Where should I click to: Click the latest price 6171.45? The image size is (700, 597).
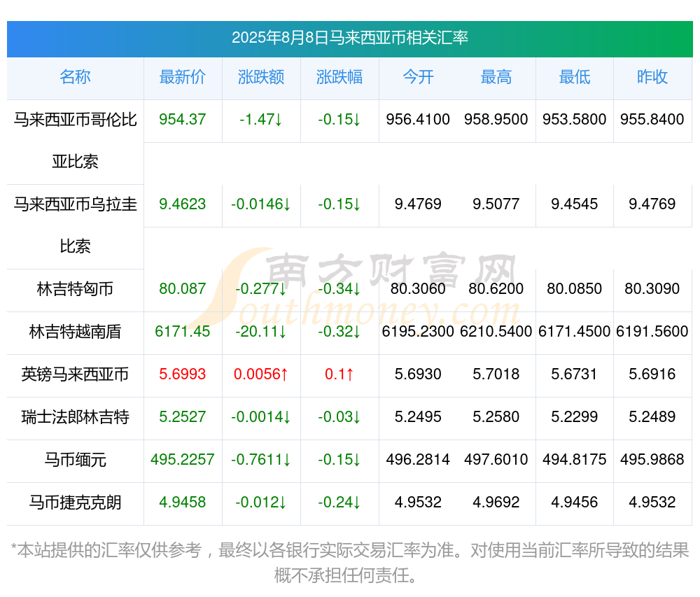(x=183, y=332)
